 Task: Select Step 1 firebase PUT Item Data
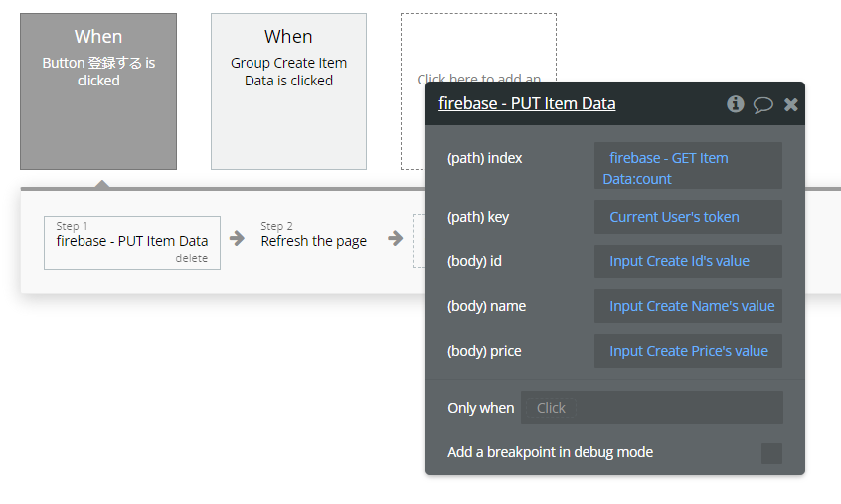(x=132, y=240)
